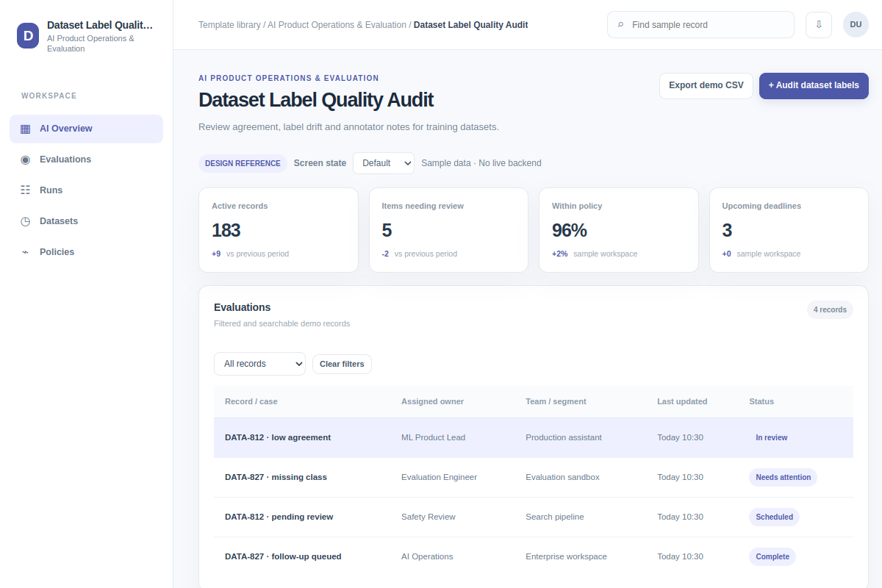Click the Complete status badge
Image resolution: width=882 pixels, height=588 pixels.
(x=772, y=556)
